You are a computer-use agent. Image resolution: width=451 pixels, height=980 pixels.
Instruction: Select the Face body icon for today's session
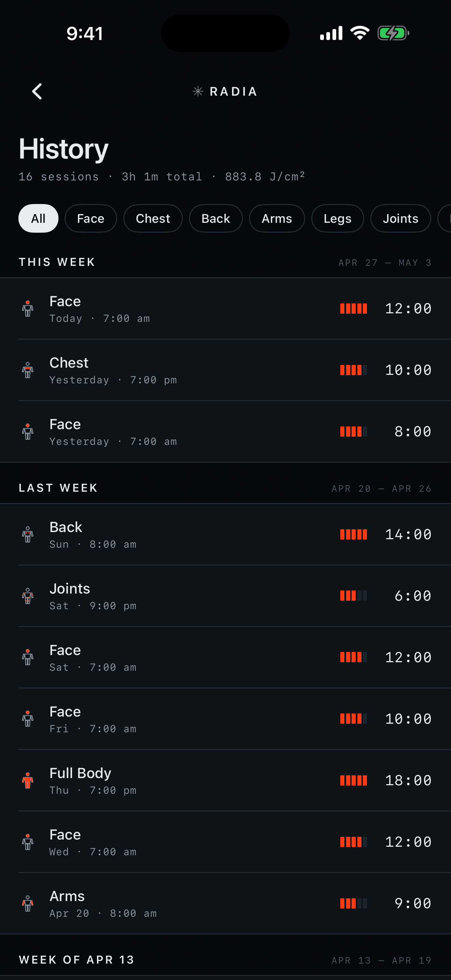tap(28, 309)
